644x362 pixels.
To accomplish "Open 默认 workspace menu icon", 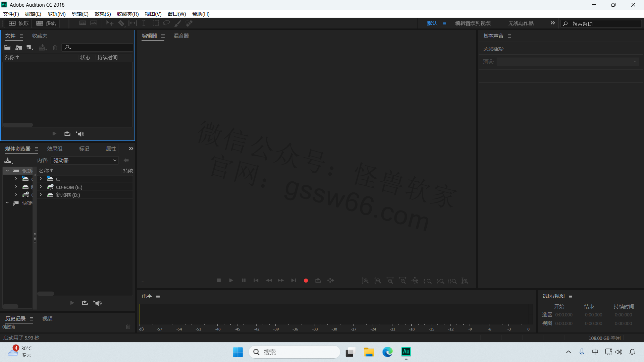I will [444, 23].
